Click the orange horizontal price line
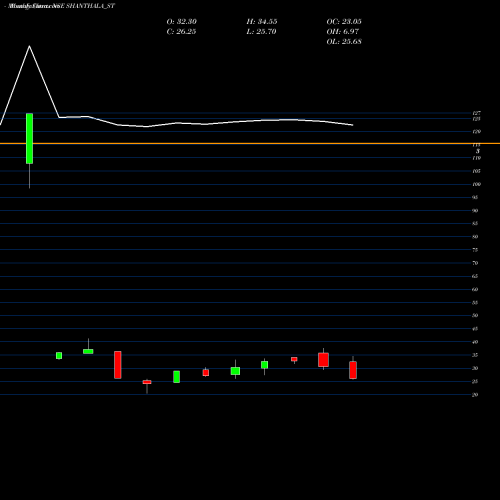Viewport: 500px width, 500px height. click(x=250, y=143)
